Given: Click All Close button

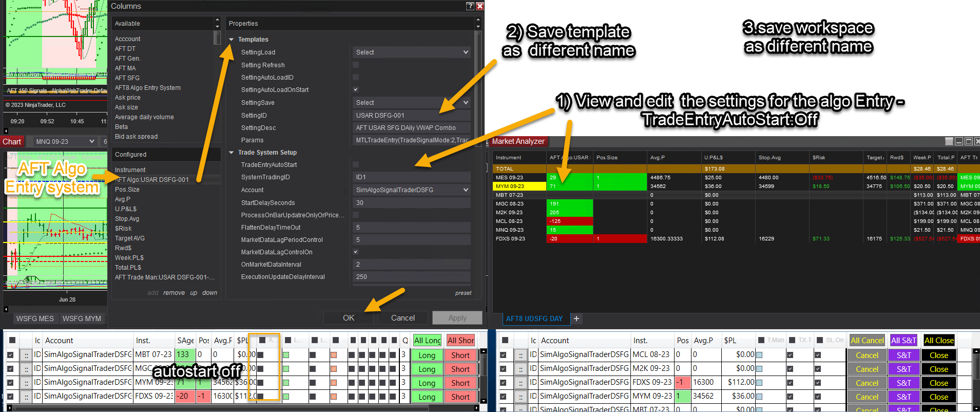Looking at the screenshot, I should tap(939, 340).
